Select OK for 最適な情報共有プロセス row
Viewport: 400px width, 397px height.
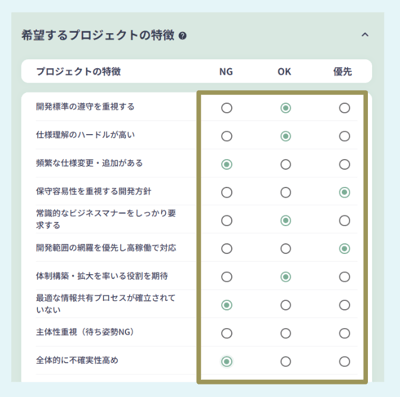click(x=286, y=305)
